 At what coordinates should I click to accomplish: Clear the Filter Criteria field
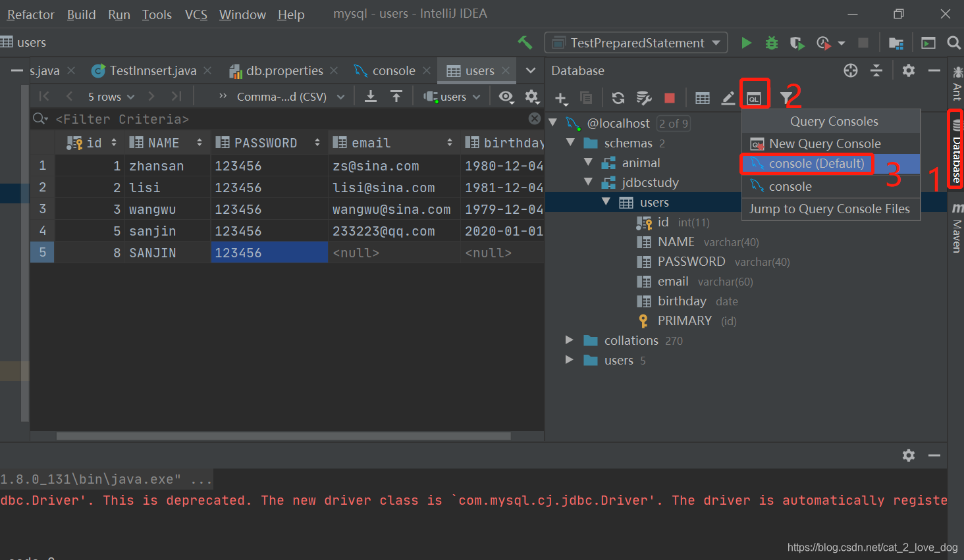point(535,118)
